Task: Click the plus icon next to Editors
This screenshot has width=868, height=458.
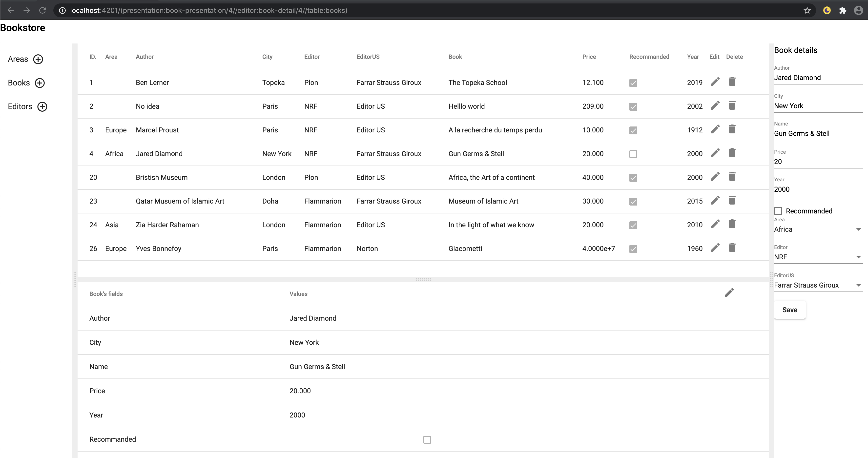Action: (42, 107)
